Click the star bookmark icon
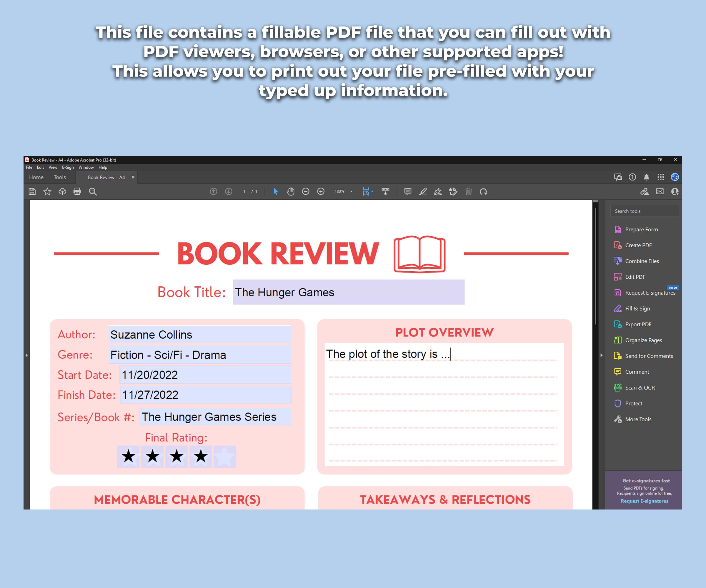Screen dimensions: 706x588 pos(47,191)
